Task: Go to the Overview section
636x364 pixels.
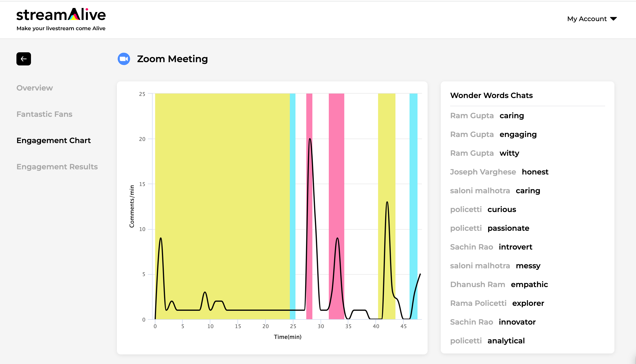Action: 34,88
